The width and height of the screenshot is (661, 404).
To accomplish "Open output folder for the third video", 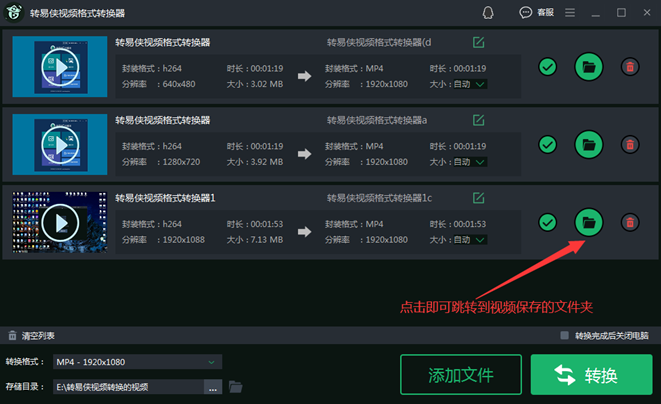I will point(589,221).
